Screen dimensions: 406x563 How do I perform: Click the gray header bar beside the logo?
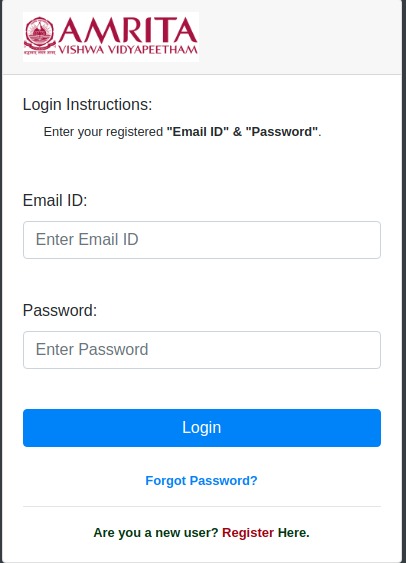tap(300, 37)
